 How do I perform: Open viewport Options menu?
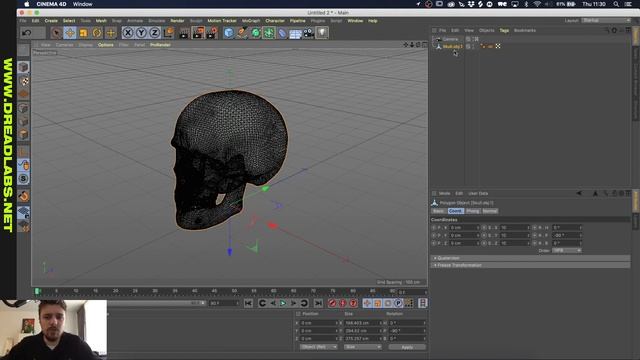[x=105, y=45]
